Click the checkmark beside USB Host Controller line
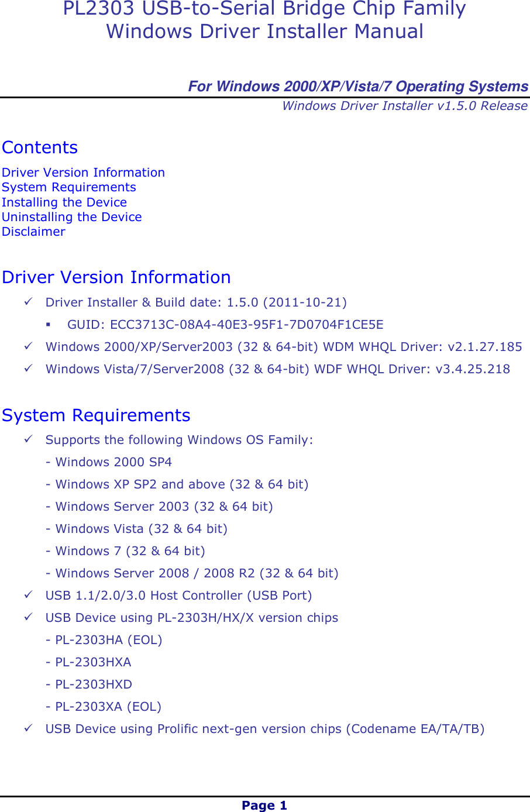 click(x=29, y=595)
